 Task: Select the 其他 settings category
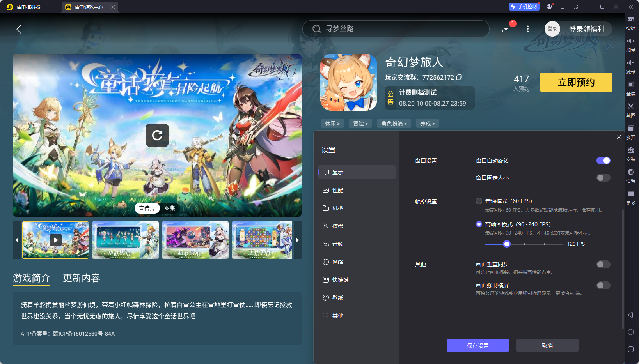(x=357, y=316)
